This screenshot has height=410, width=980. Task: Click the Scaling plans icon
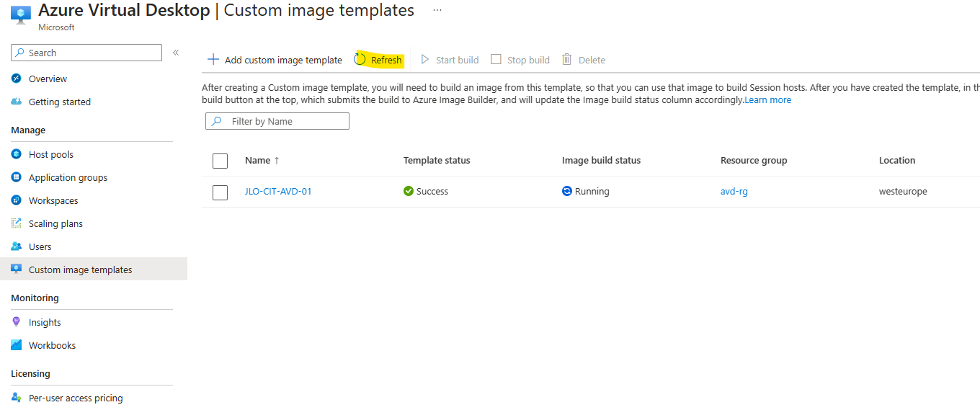17,223
